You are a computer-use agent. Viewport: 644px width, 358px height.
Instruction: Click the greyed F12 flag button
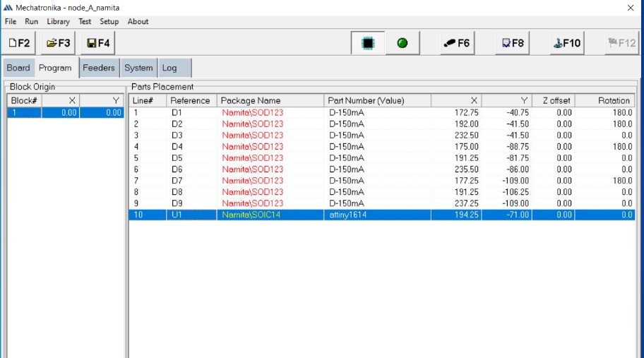(x=622, y=42)
